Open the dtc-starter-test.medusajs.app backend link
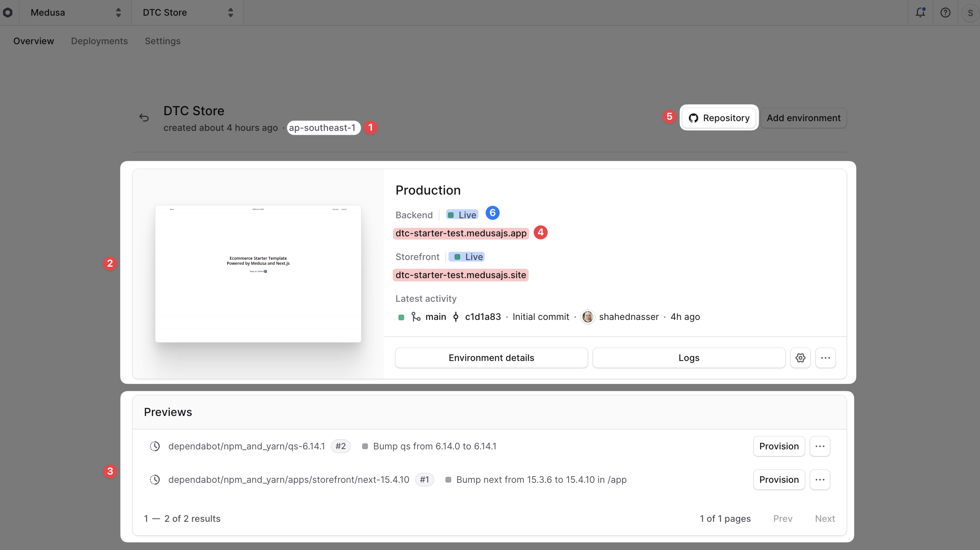 point(460,233)
